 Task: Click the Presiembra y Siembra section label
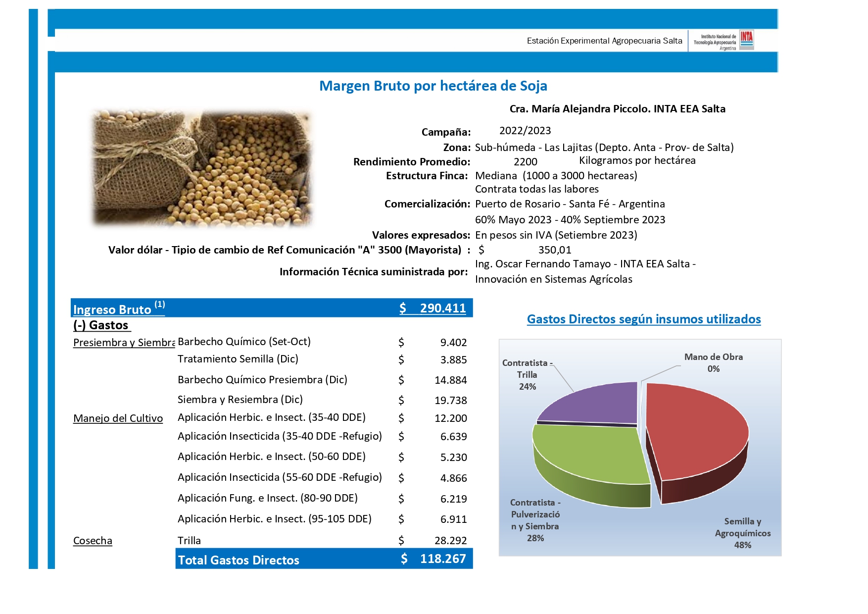coord(124,343)
